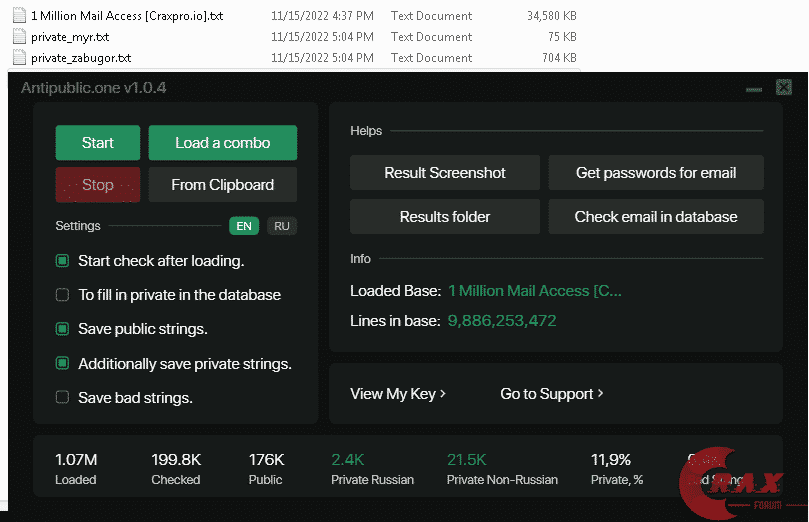Switch language to RU

coord(282,226)
